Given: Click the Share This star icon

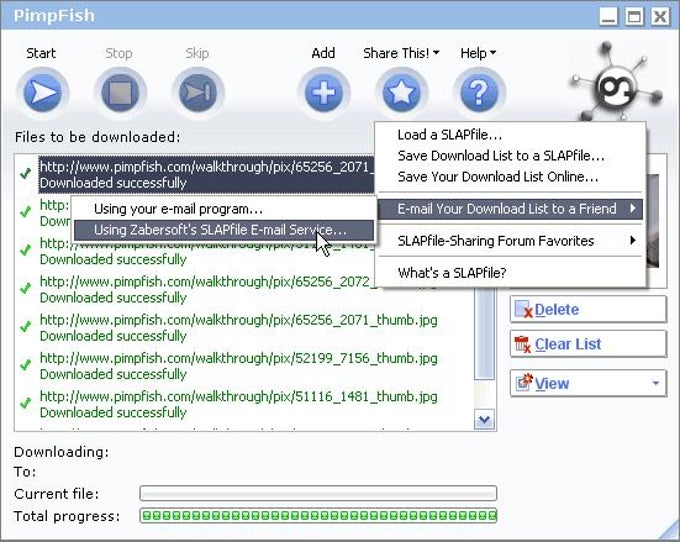Looking at the screenshot, I should 401,93.
